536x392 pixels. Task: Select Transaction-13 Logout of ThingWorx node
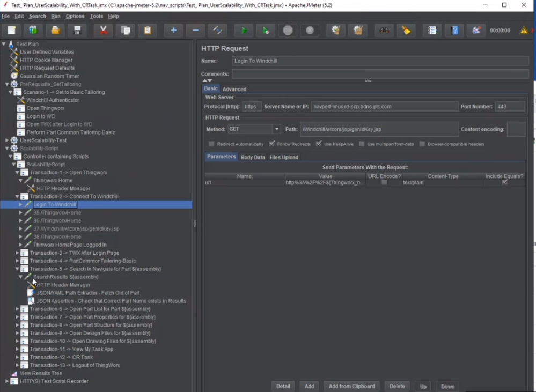(75, 365)
